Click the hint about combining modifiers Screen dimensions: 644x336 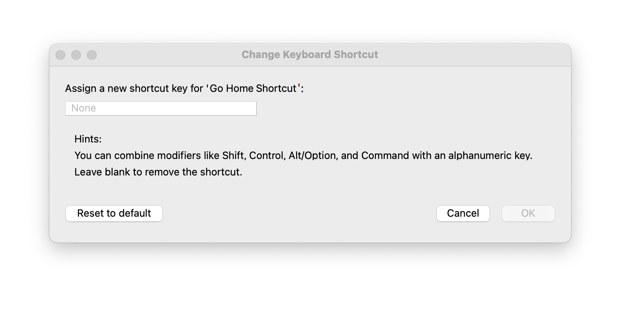point(303,155)
